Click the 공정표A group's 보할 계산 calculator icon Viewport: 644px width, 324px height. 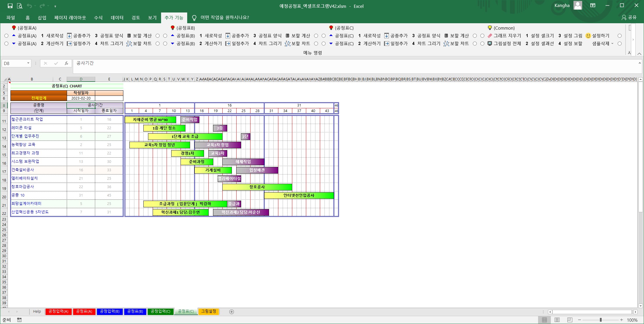[x=129, y=36]
